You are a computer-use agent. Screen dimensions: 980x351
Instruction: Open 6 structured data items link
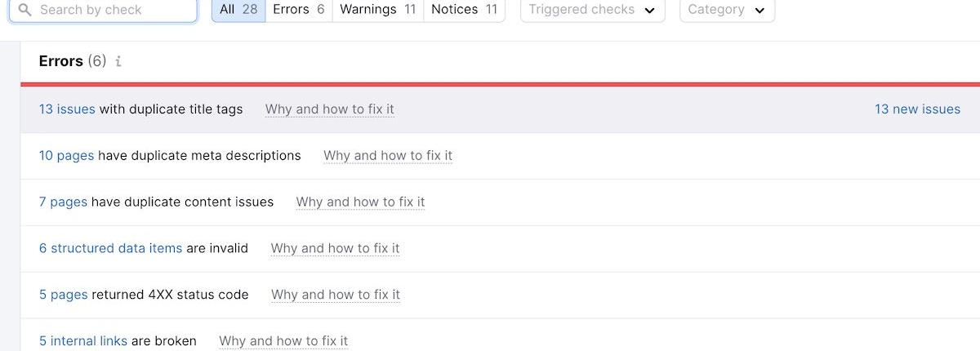[110, 248]
